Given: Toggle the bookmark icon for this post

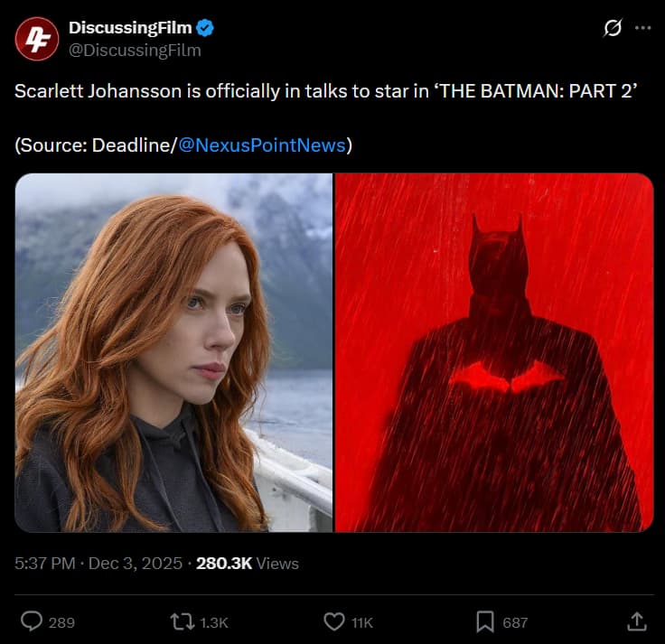Looking at the screenshot, I should 485,621.
